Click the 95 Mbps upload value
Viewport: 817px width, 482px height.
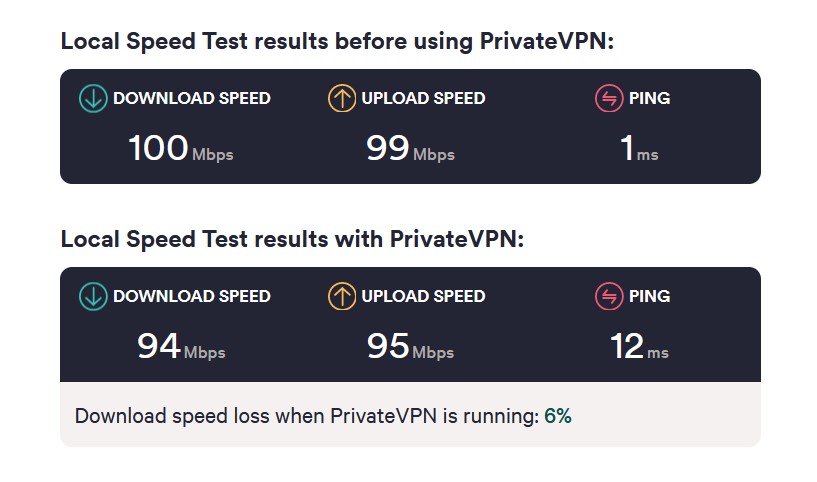point(410,346)
